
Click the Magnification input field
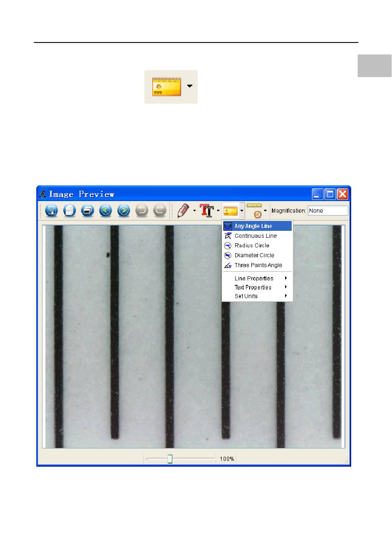[x=328, y=211]
